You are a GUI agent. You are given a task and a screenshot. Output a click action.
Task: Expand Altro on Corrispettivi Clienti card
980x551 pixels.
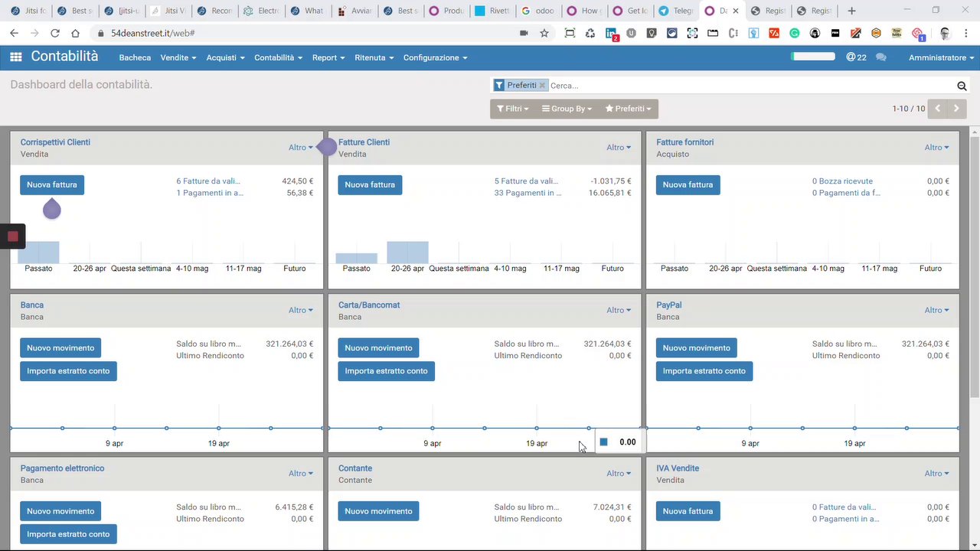click(301, 147)
